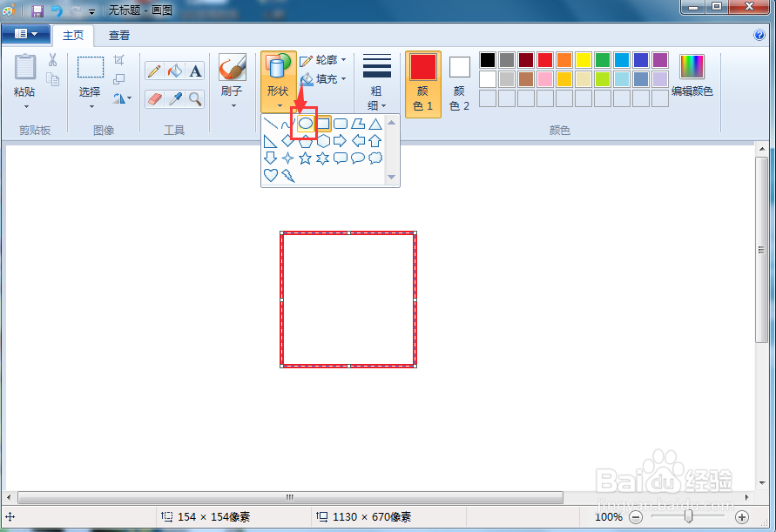
Task: Click the 编辑颜色 edit colors button
Action: tap(692, 76)
